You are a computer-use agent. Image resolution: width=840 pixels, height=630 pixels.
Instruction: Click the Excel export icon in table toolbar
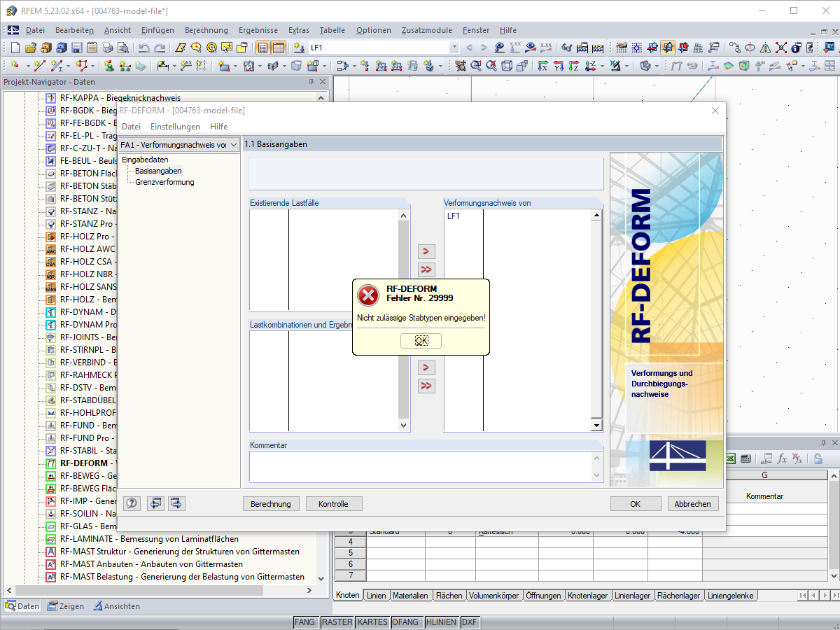pyautogui.click(x=730, y=458)
